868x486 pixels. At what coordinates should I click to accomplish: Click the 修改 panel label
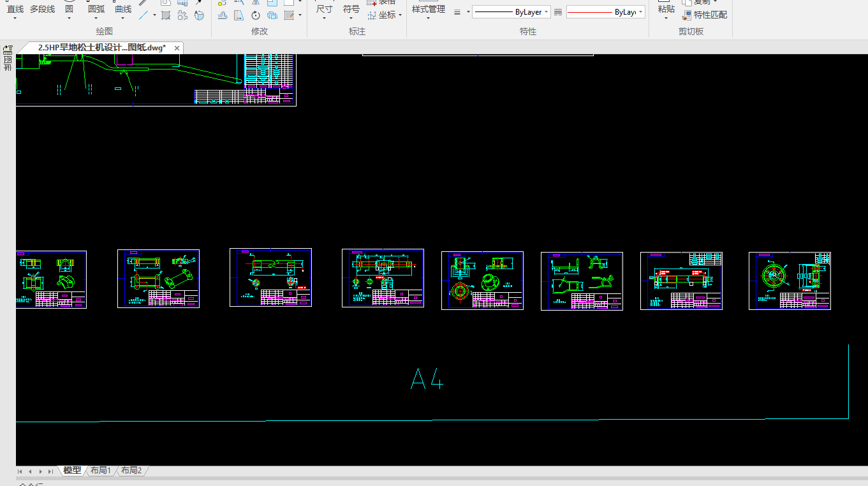pyautogui.click(x=260, y=31)
